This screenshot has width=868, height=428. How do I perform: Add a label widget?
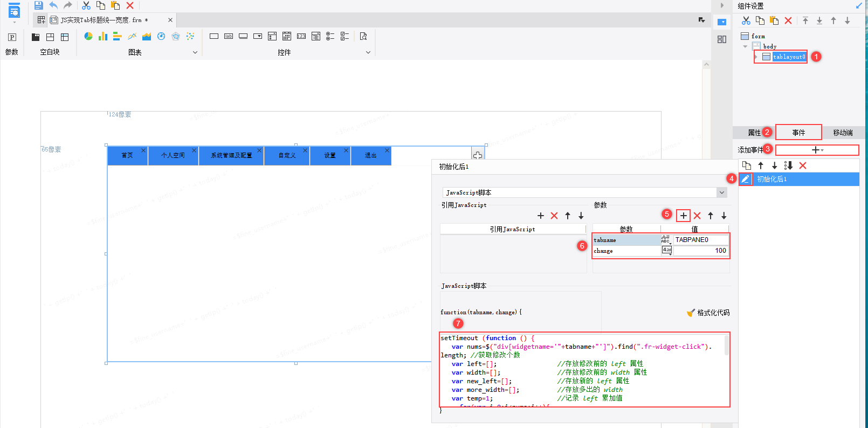pyautogui.click(x=229, y=36)
